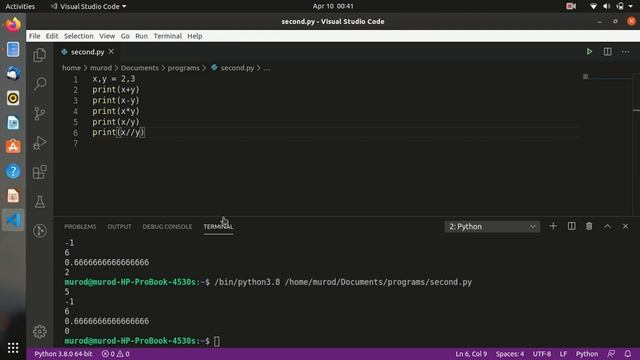
Task: Open the Selection menu
Action: coord(78,36)
